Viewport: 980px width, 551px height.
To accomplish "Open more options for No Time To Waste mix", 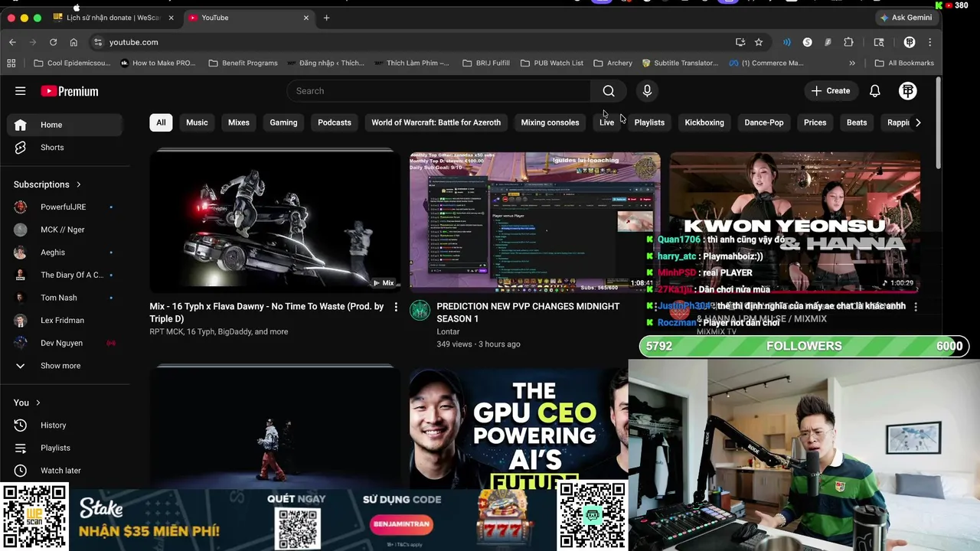I will click(x=396, y=307).
